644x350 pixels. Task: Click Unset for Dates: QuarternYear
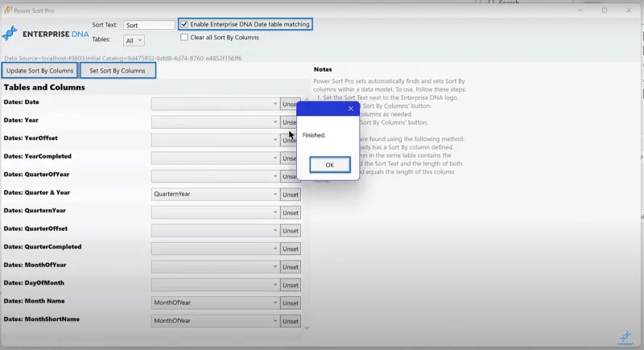click(x=291, y=212)
